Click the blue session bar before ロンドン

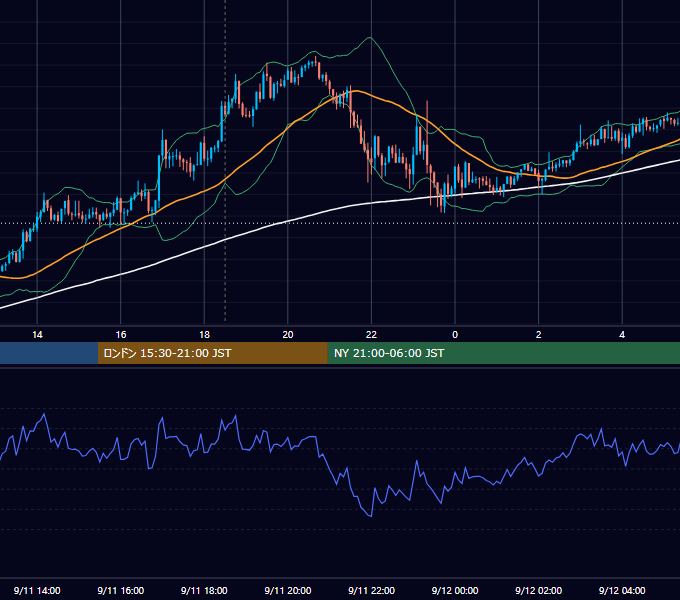pos(49,353)
